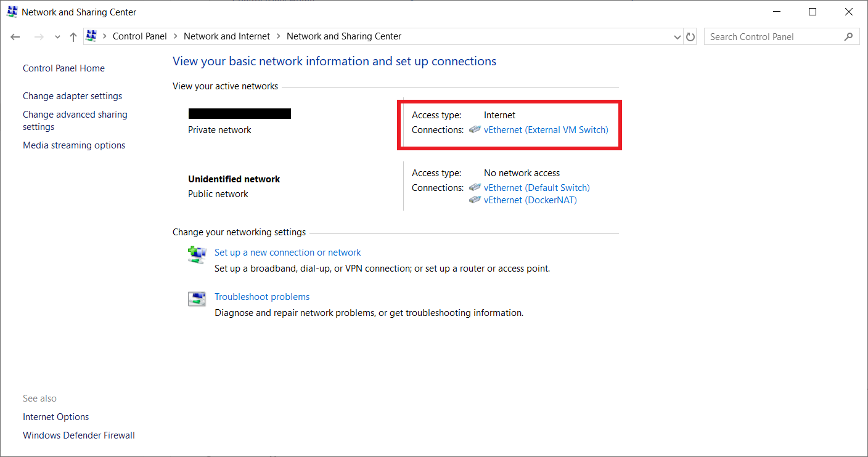868x457 pixels.
Task: Click the Control Panel icon in address bar
Action: 91,36
